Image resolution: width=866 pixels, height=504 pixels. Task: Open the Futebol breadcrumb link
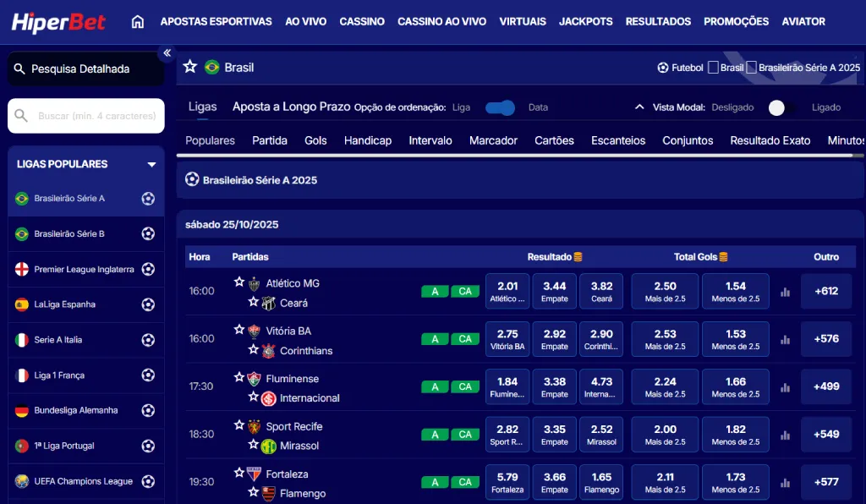pyautogui.click(x=680, y=68)
